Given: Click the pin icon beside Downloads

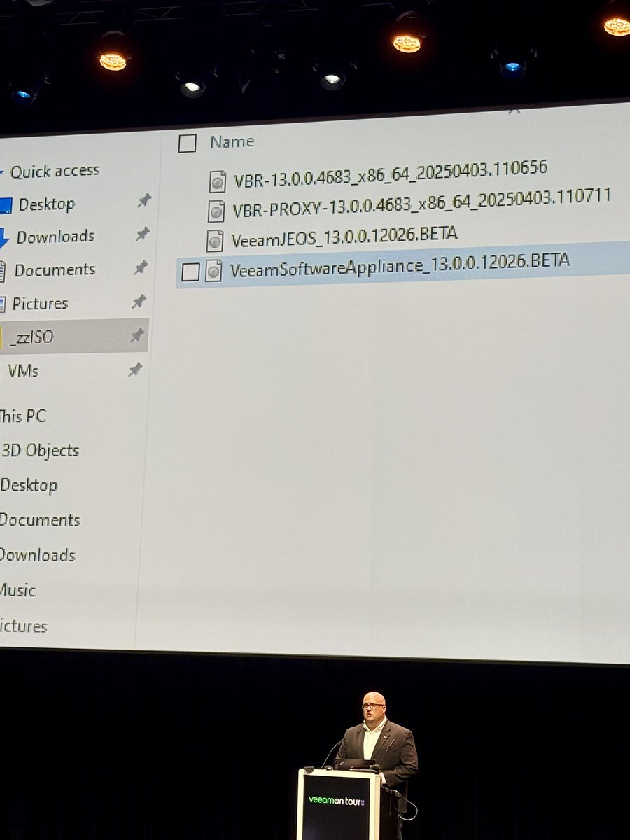Looking at the screenshot, I should pos(143,234).
